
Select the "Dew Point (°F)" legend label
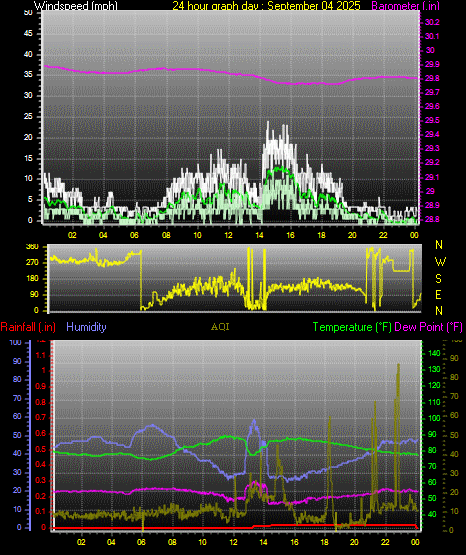[428, 327]
